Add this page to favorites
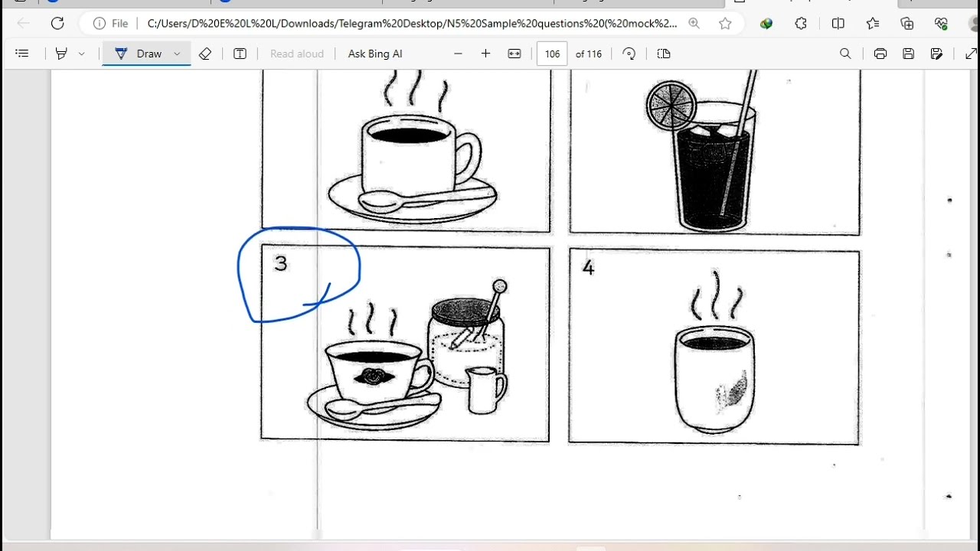The height and width of the screenshot is (551, 980). (x=725, y=23)
